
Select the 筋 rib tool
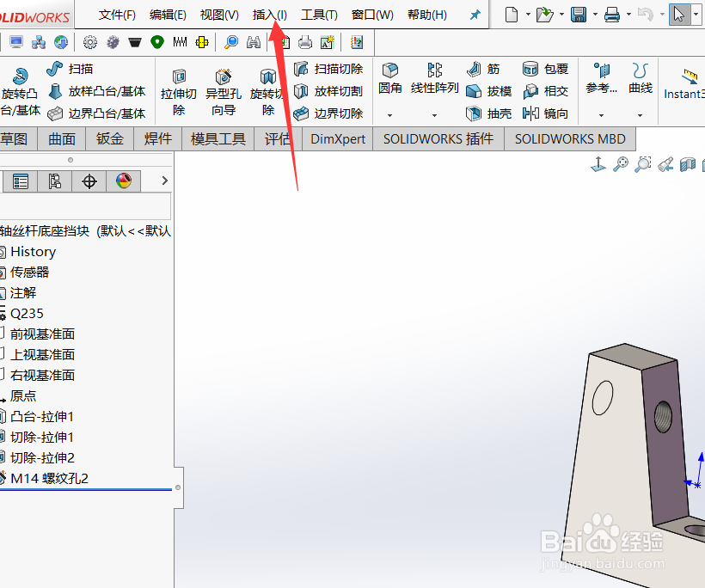tap(483, 69)
